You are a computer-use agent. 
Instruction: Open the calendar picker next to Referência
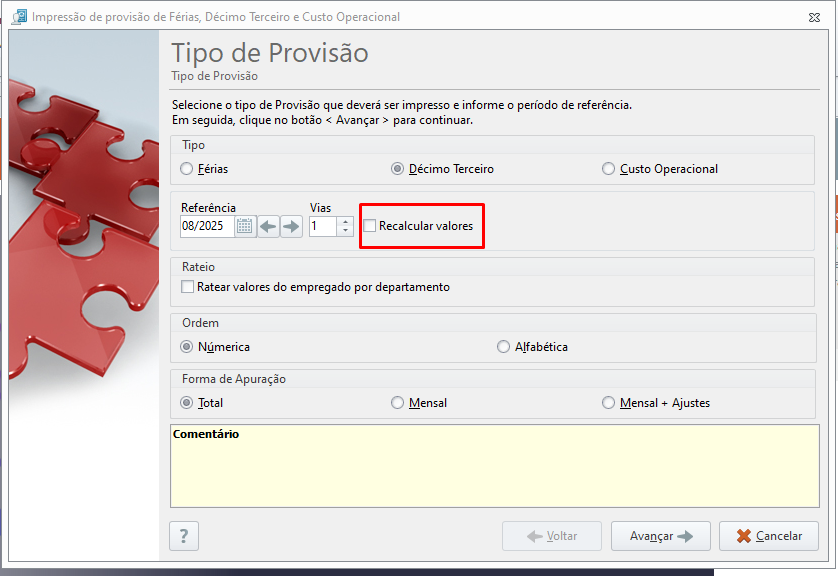[245, 226]
